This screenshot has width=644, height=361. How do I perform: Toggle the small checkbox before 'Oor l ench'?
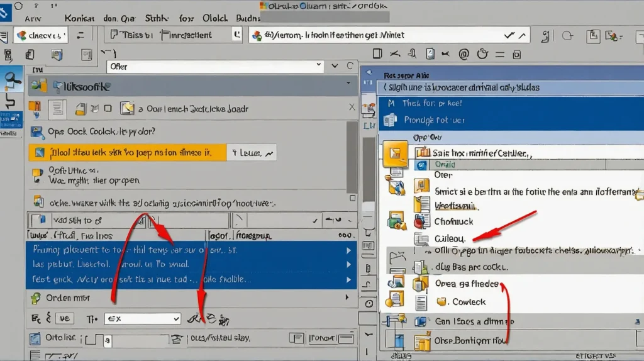pos(108,108)
